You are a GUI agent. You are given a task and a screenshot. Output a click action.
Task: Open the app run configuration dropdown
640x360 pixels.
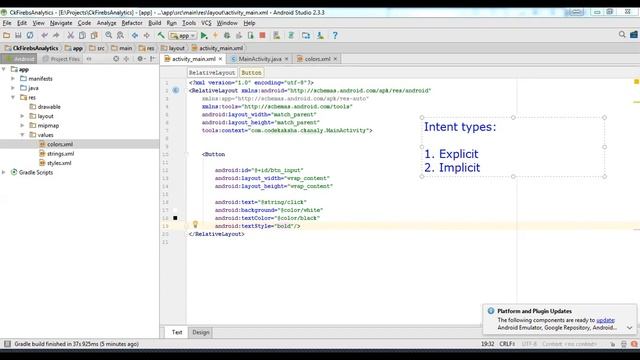tap(183, 36)
